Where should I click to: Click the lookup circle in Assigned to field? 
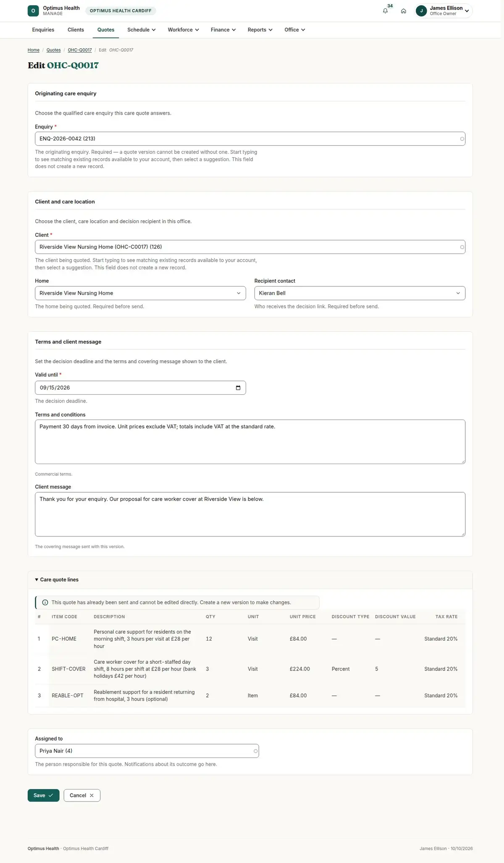[255, 751]
